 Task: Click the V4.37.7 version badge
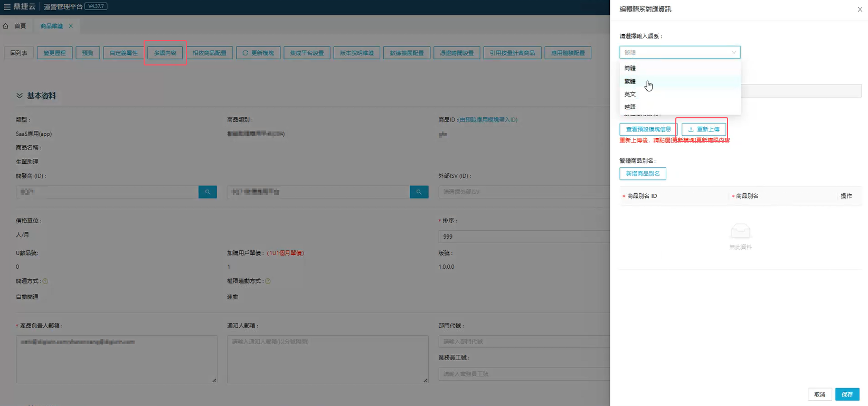(96, 6)
